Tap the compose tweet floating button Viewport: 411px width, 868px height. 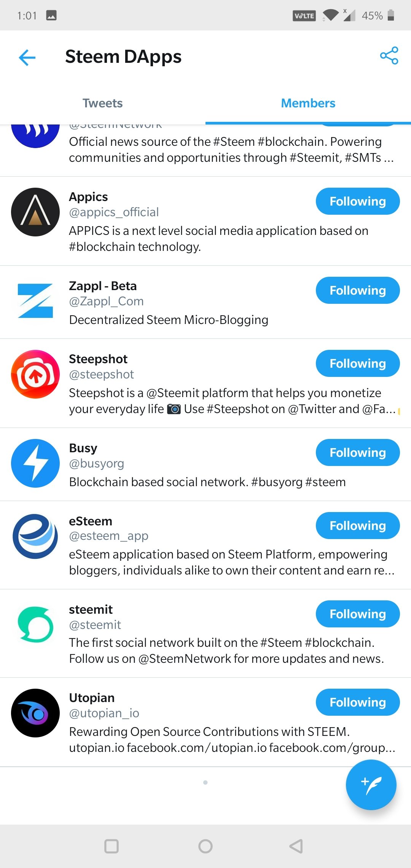pyautogui.click(x=371, y=785)
